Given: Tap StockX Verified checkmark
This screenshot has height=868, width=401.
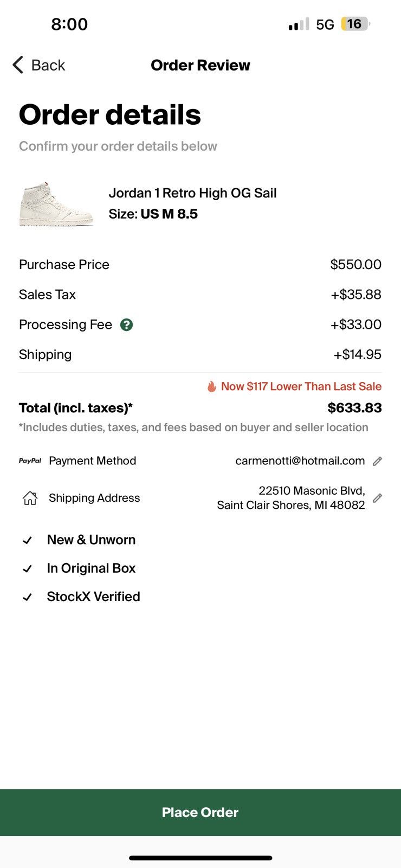Looking at the screenshot, I should coord(27,597).
